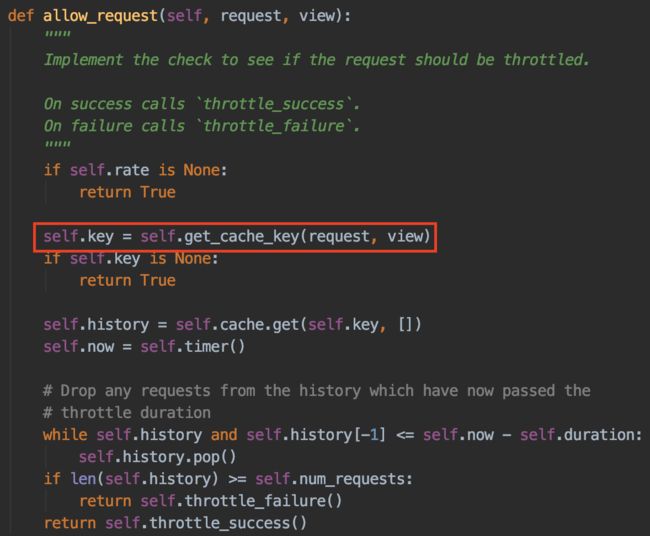
Task: Click the 'def' keyword on the first line
Action: pos(21,16)
